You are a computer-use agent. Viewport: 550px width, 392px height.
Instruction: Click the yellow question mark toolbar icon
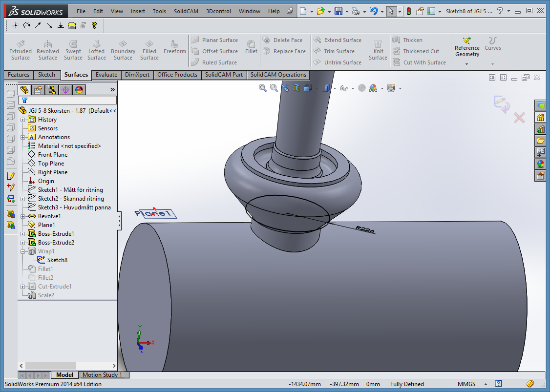pos(94,25)
